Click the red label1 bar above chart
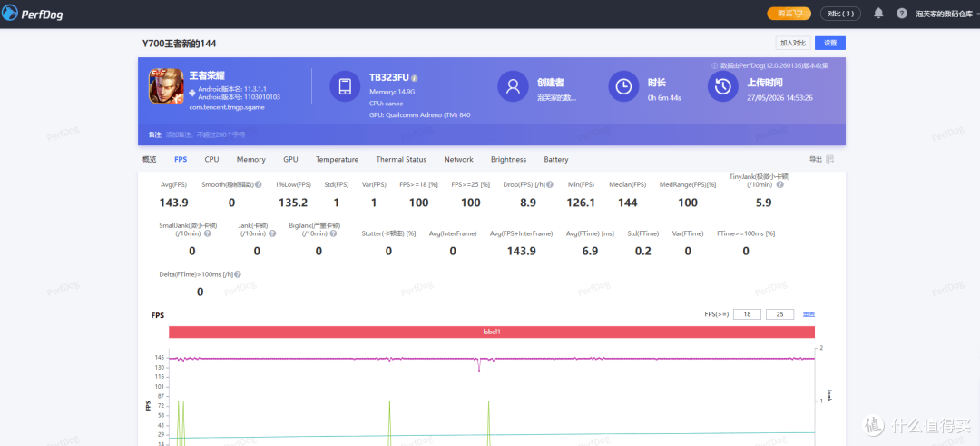 point(492,332)
